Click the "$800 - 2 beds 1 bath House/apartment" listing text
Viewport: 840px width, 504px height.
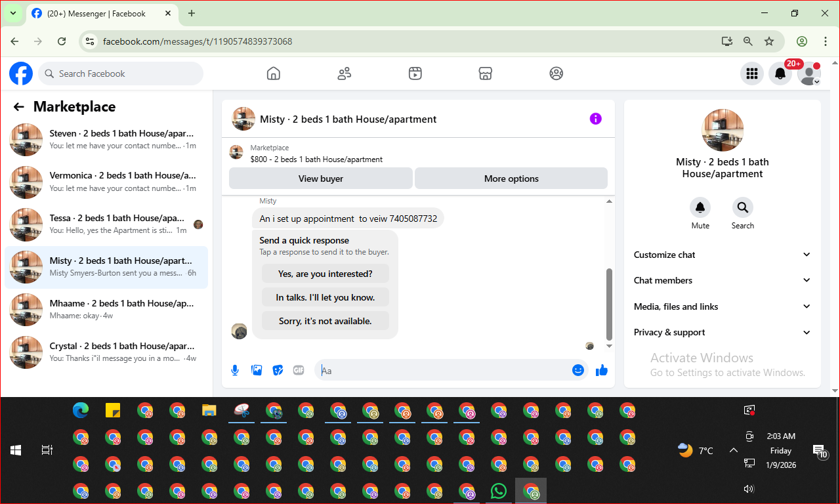coord(316,159)
